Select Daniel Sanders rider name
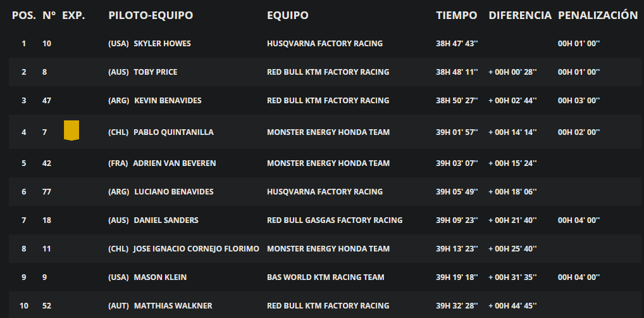This screenshot has width=644, height=318. click(166, 220)
